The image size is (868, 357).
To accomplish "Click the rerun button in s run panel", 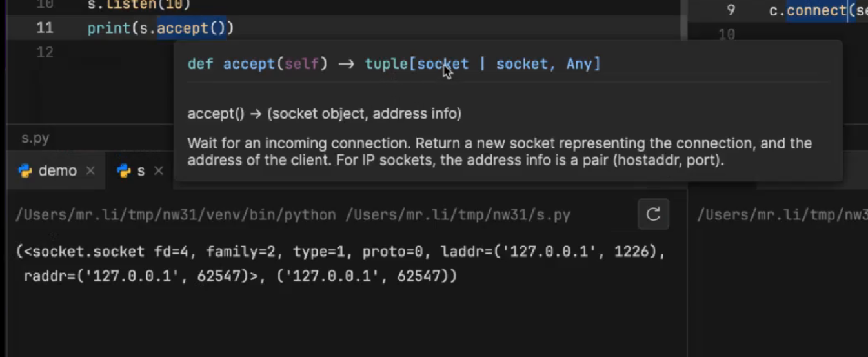I will 653,214.
